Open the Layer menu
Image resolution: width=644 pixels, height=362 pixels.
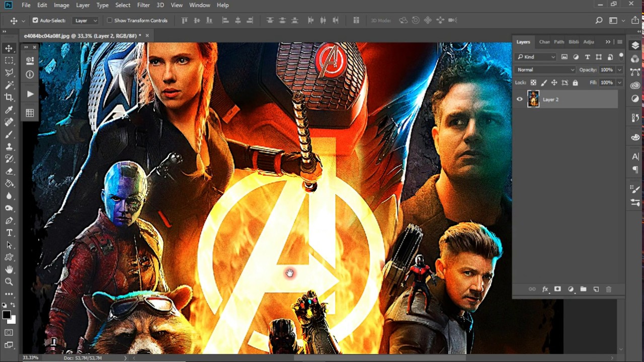(83, 5)
